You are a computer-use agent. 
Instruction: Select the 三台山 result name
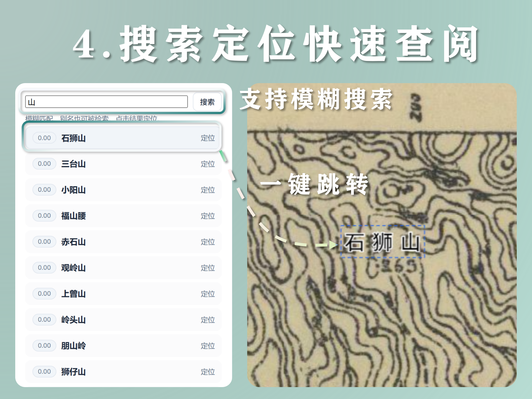click(x=73, y=164)
